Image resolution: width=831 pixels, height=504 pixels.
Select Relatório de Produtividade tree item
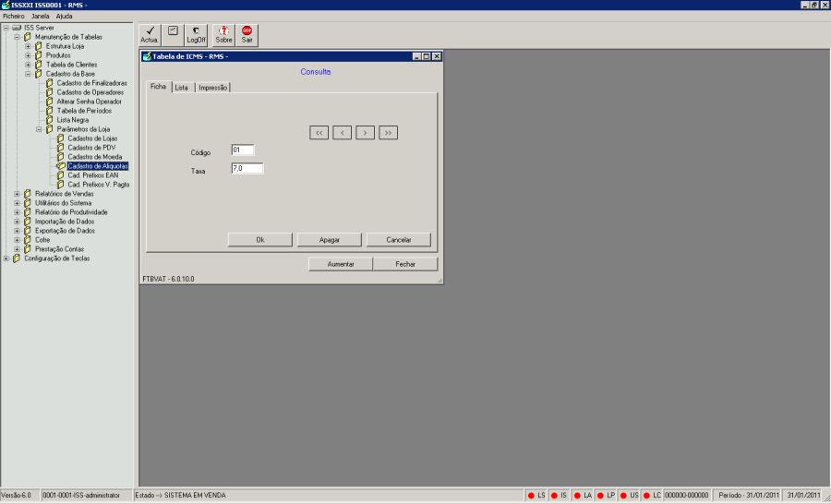(71, 212)
